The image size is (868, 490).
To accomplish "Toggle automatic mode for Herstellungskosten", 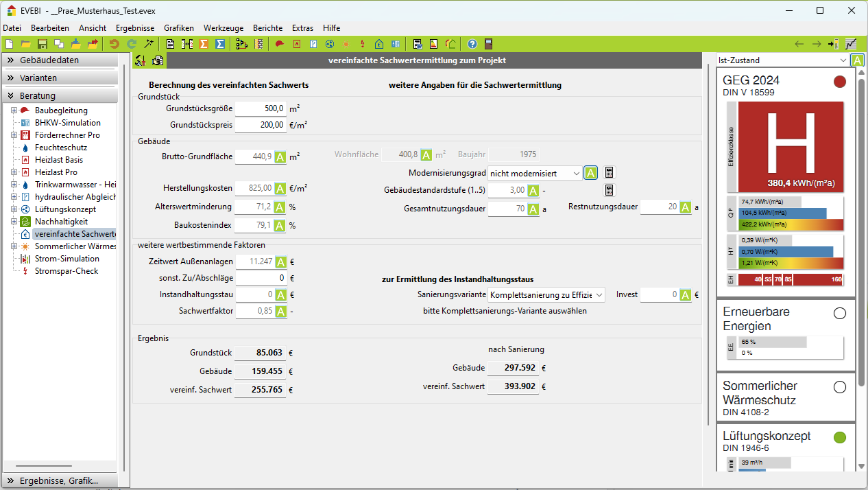I will point(280,189).
